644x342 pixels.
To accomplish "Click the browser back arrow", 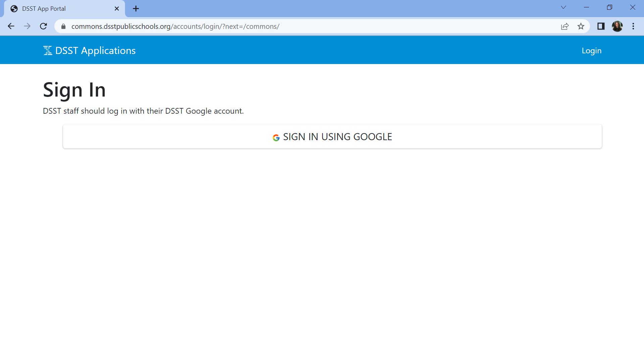I will tap(11, 26).
